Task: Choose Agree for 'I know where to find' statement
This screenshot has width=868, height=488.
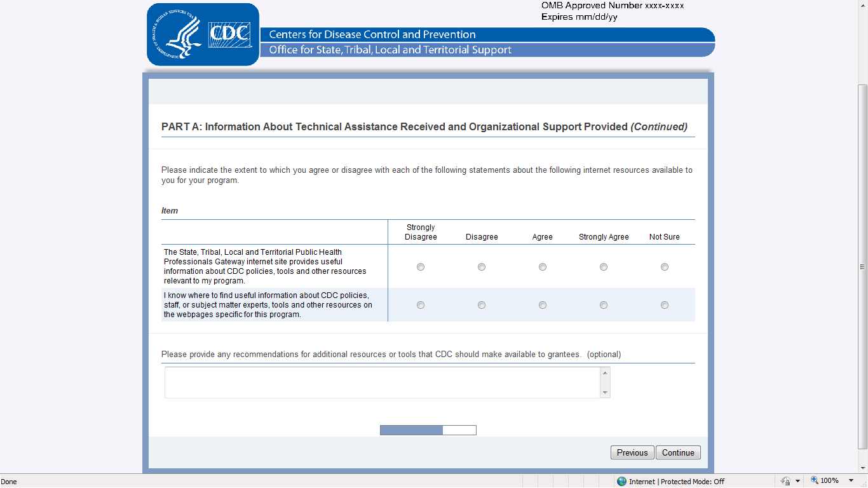Action: (x=543, y=305)
